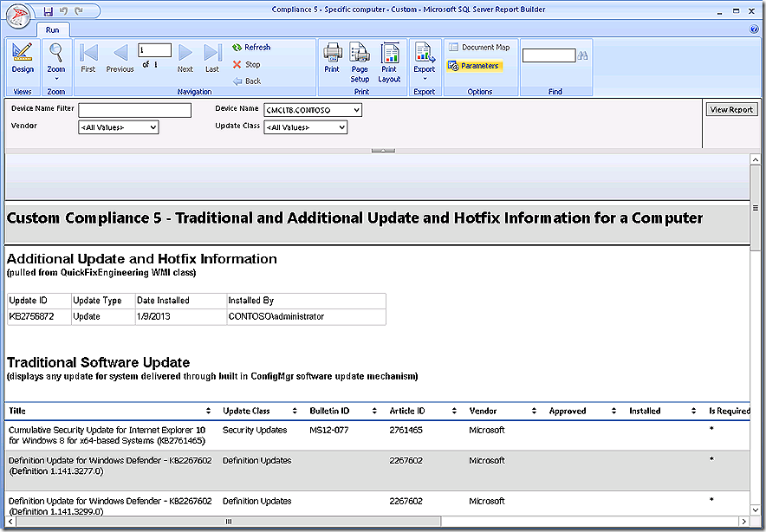The width and height of the screenshot is (766, 532).
Task: Click the View Report button
Action: (731, 110)
